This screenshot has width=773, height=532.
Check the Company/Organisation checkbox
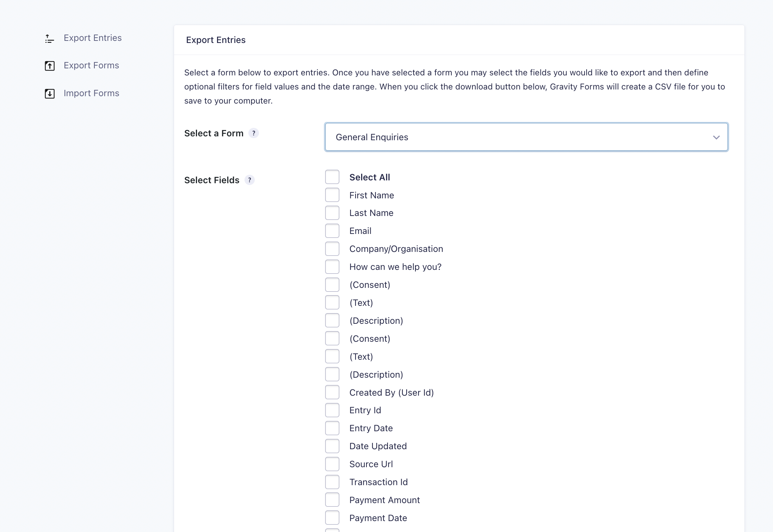tap(332, 248)
